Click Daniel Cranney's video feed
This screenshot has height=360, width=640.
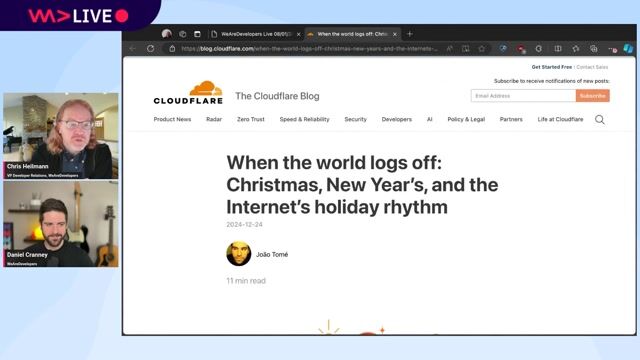61,224
